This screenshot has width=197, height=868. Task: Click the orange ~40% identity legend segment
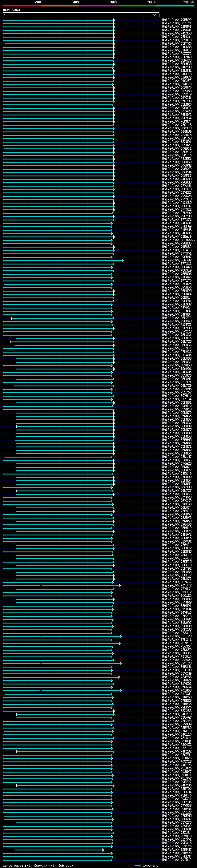[60, 6]
